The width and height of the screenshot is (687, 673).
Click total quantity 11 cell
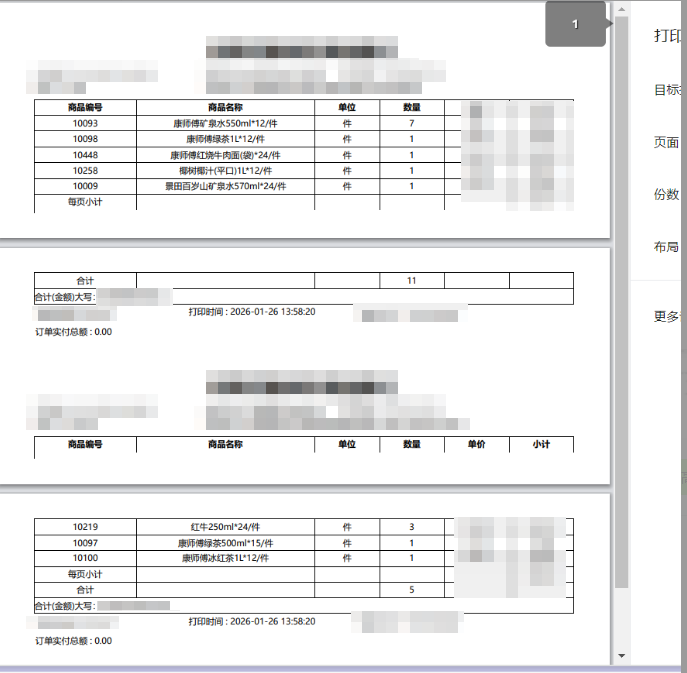(x=412, y=280)
